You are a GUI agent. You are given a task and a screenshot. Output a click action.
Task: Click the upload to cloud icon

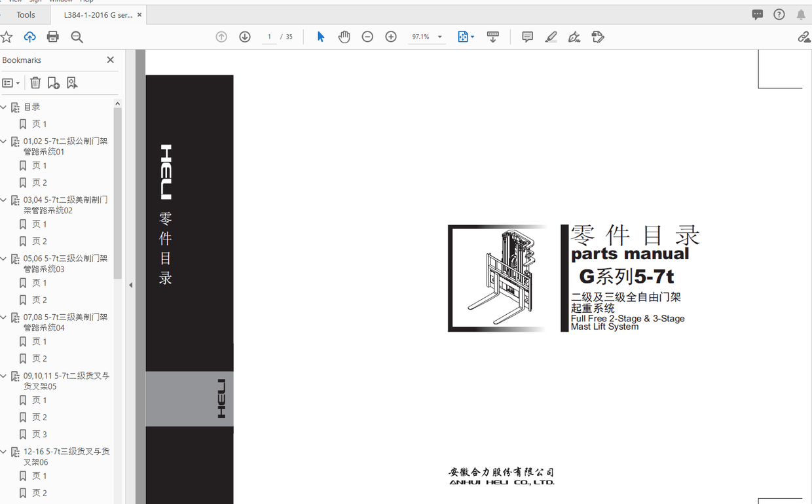tap(29, 37)
